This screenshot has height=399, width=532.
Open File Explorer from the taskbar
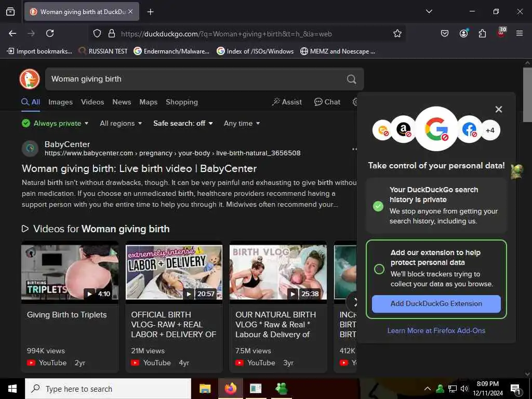click(205, 389)
